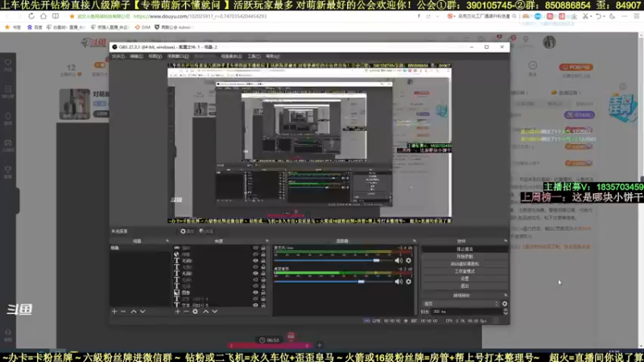Click the scissors screenshot icon in browser toolbar
Screen dimensions: 644x362
click(x=586, y=16)
